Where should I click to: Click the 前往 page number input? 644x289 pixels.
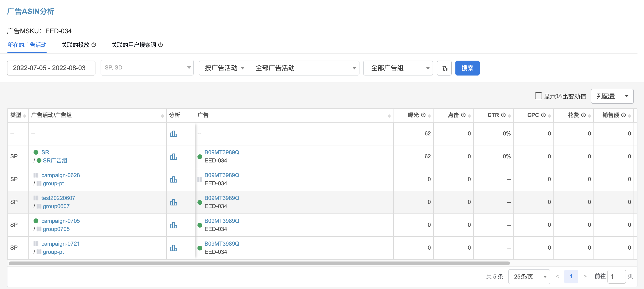point(616,276)
